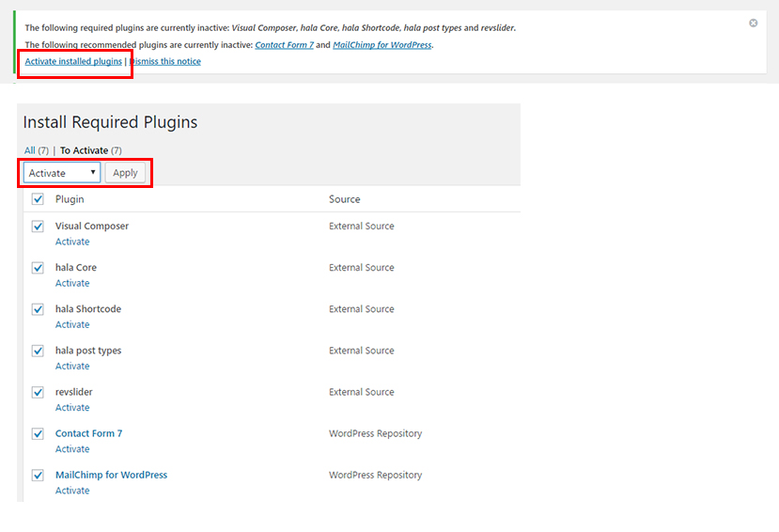Click Activate under MailChimp for WordPress
The image size is (779, 532).
pyautogui.click(x=72, y=491)
